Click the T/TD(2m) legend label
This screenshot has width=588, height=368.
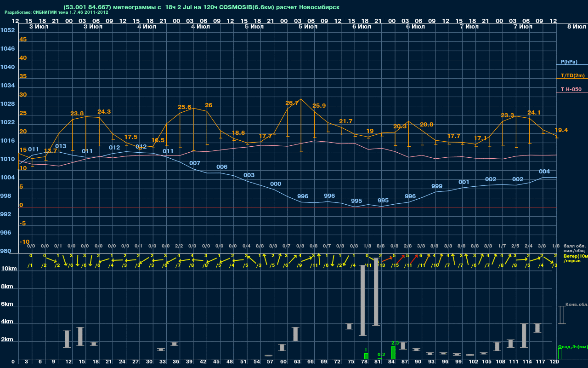click(572, 75)
